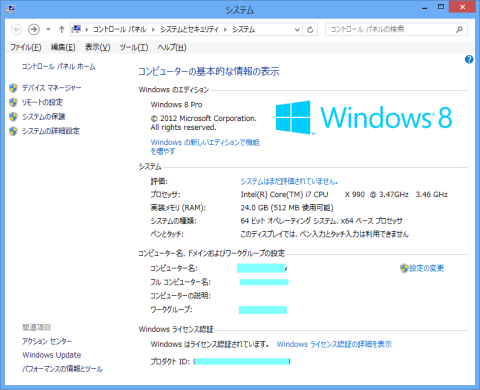Click the Windows 8 Pro edition text
This screenshot has width=480, height=390.
coord(177,105)
